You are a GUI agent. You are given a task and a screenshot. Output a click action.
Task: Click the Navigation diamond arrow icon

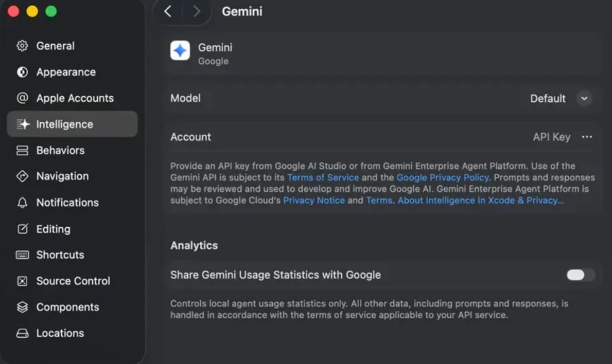[22, 176]
